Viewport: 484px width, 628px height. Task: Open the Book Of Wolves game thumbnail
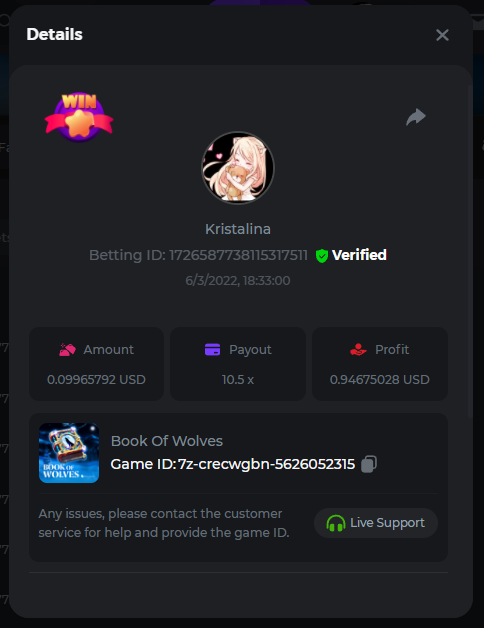click(69, 453)
